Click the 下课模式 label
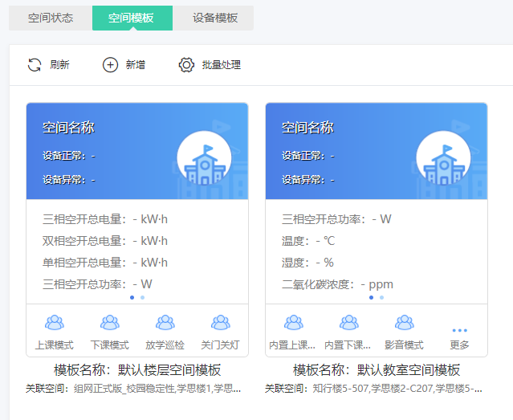513x420 pixels. pyautogui.click(x=110, y=345)
